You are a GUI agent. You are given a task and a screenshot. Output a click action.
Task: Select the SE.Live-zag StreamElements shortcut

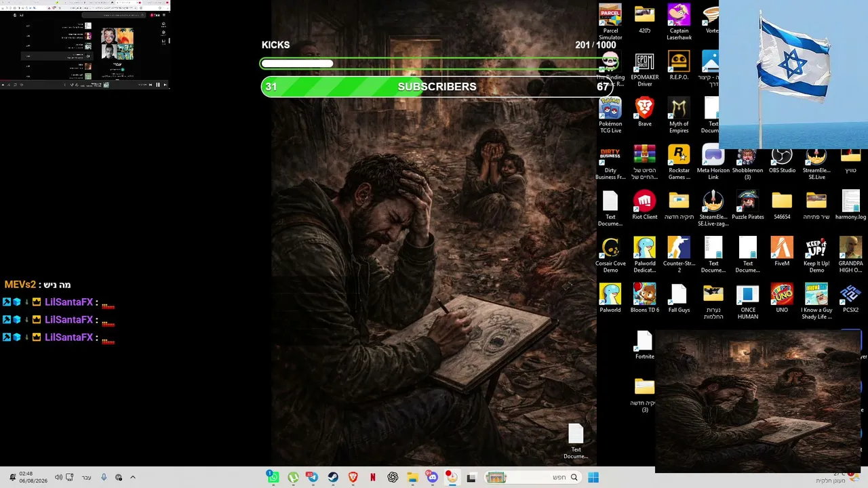[x=713, y=209]
